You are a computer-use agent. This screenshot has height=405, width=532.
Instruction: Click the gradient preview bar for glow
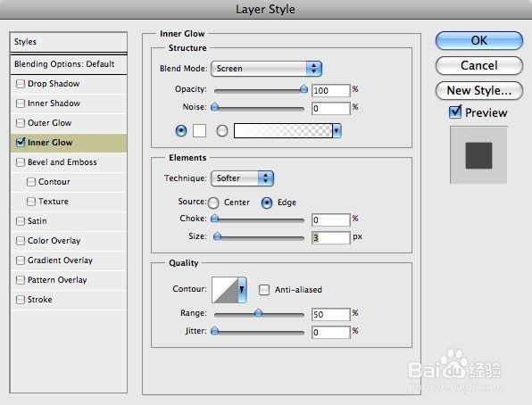283,130
